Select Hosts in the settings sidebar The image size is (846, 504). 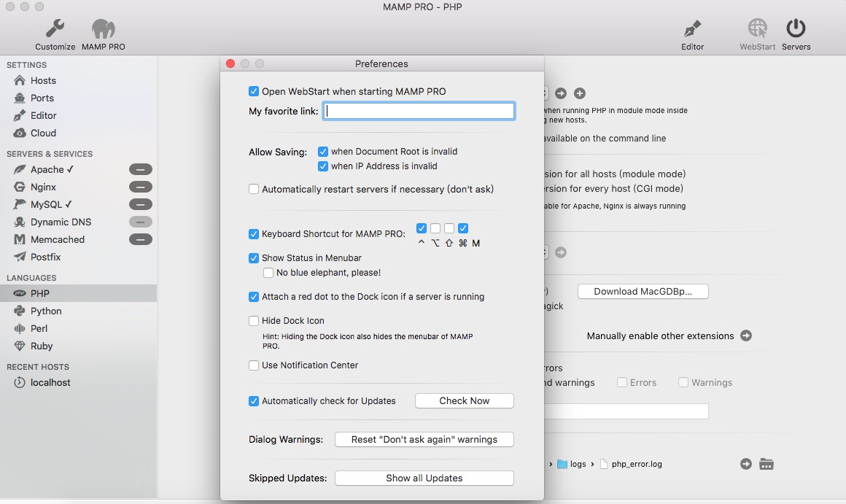pos(43,80)
